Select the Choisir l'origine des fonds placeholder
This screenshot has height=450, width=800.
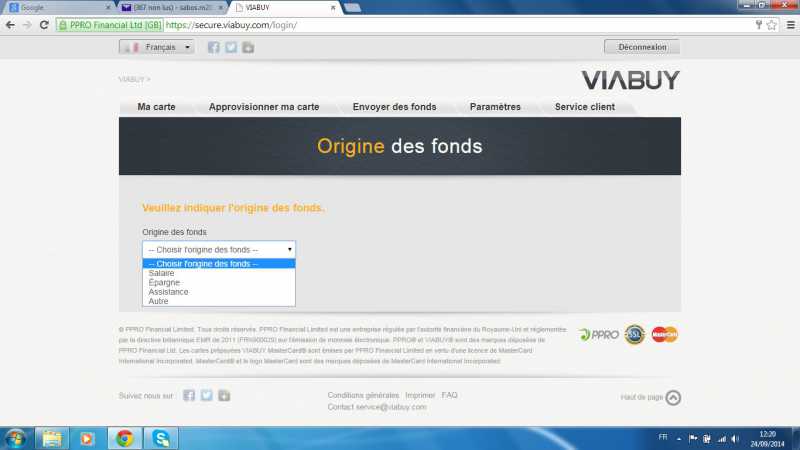[219, 264]
